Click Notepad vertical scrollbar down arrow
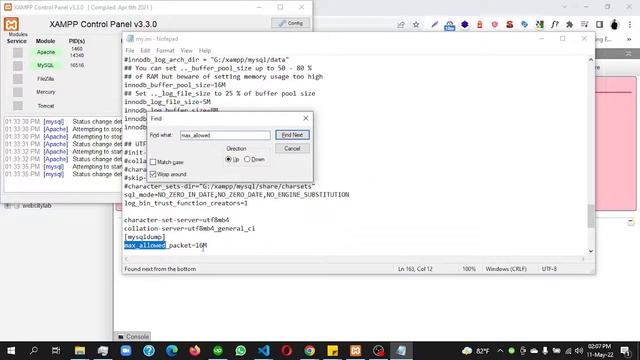640x360 pixels. pos(591,251)
